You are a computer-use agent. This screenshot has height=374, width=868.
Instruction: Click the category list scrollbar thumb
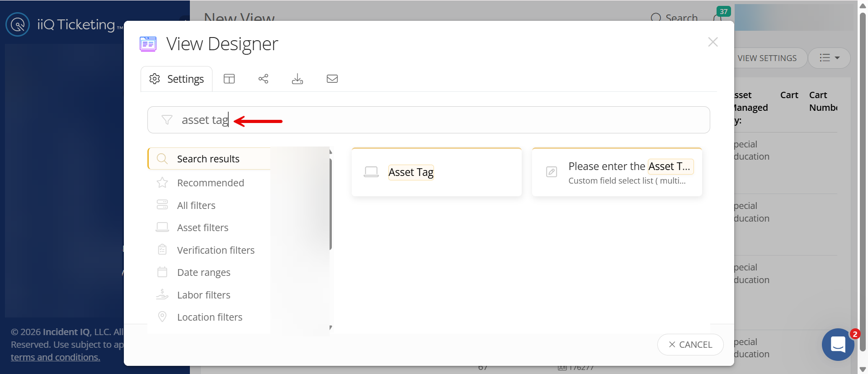click(x=331, y=204)
